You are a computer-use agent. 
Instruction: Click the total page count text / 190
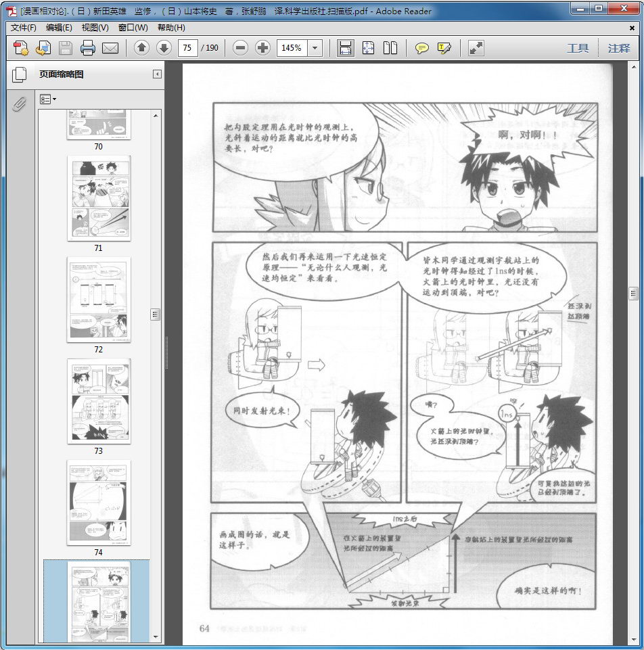[x=210, y=48]
